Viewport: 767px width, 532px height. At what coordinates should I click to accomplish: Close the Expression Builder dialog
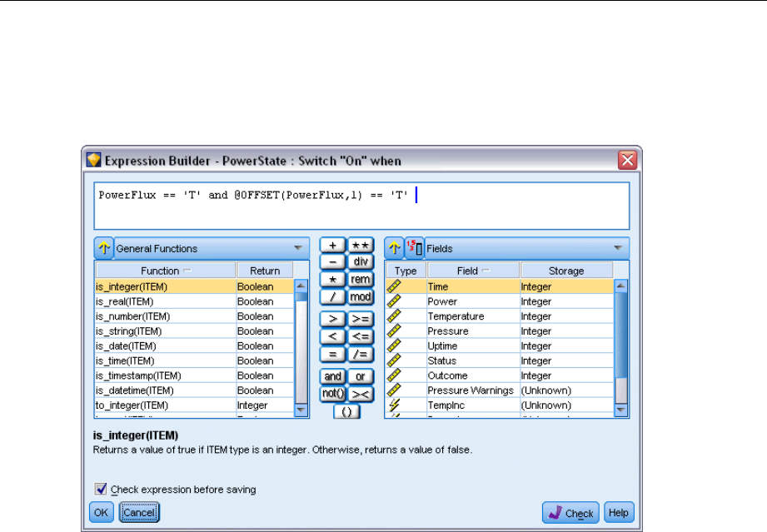pyautogui.click(x=628, y=160)
